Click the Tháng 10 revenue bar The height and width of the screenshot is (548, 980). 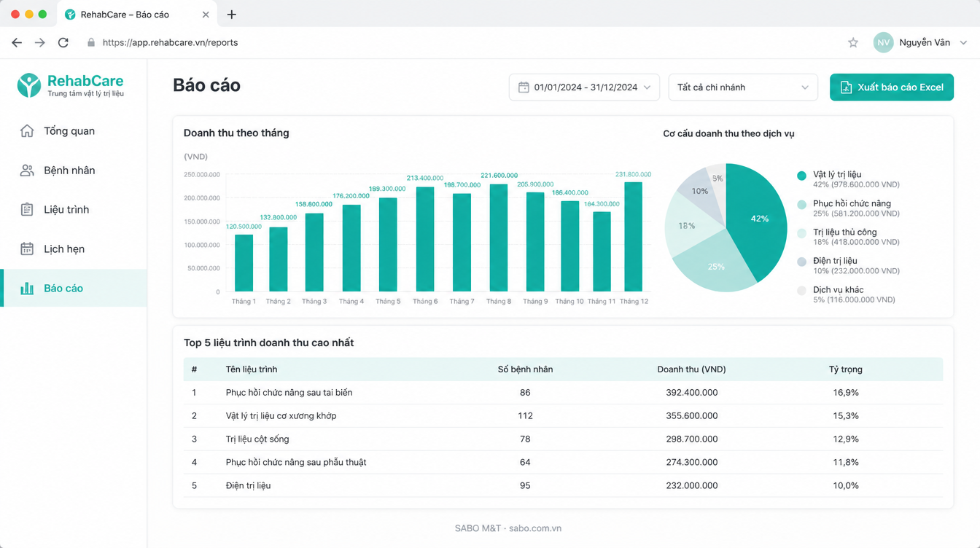tap(569, 246)
